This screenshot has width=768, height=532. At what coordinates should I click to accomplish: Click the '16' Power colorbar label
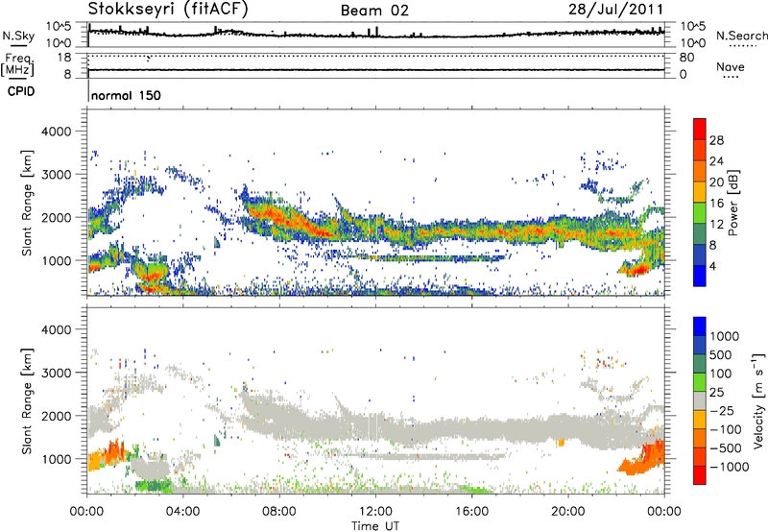point(716,204)
